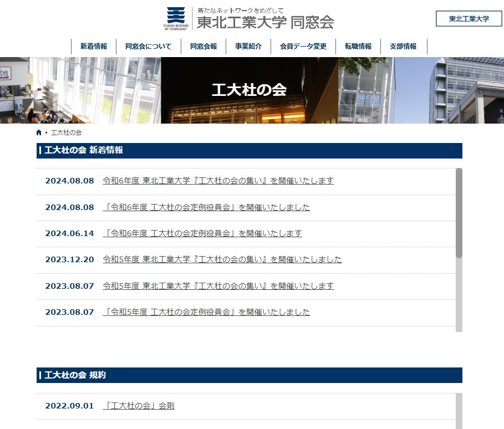
Task: Click the 東北工業大学 同窓会 site title
Action: click(265, 22)
